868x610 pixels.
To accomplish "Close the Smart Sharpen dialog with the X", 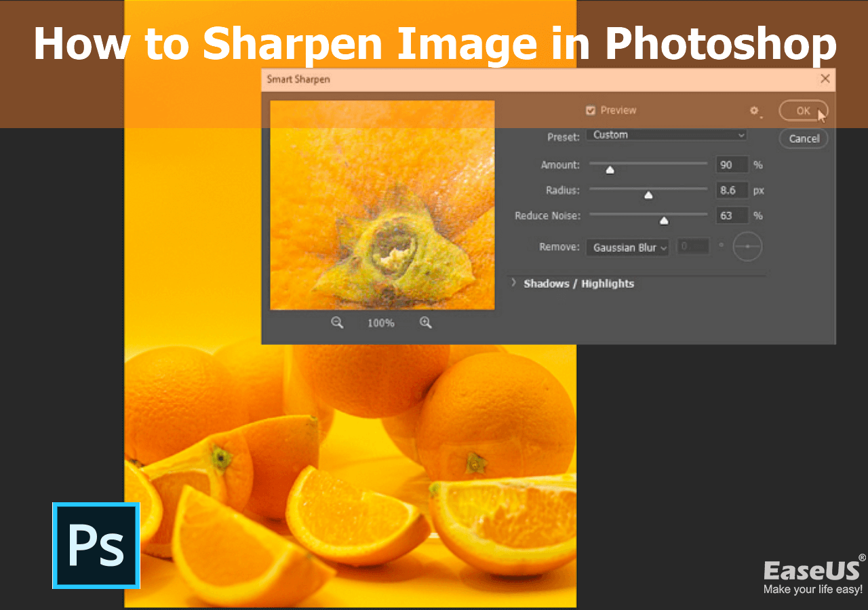I will coord(825,79).
